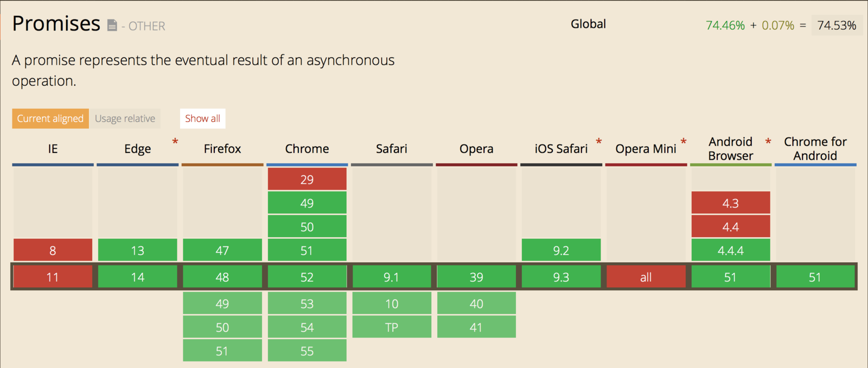Select the Chrome 51 cell
This screenshot has width=868, height=368.
click(307, 250)
